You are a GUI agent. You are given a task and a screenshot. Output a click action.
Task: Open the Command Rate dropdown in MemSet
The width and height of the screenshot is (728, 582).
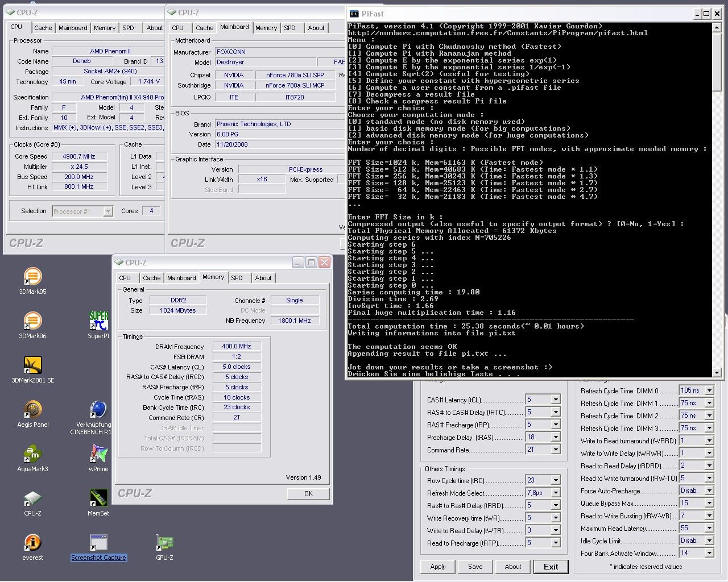[x=556, y=450]
